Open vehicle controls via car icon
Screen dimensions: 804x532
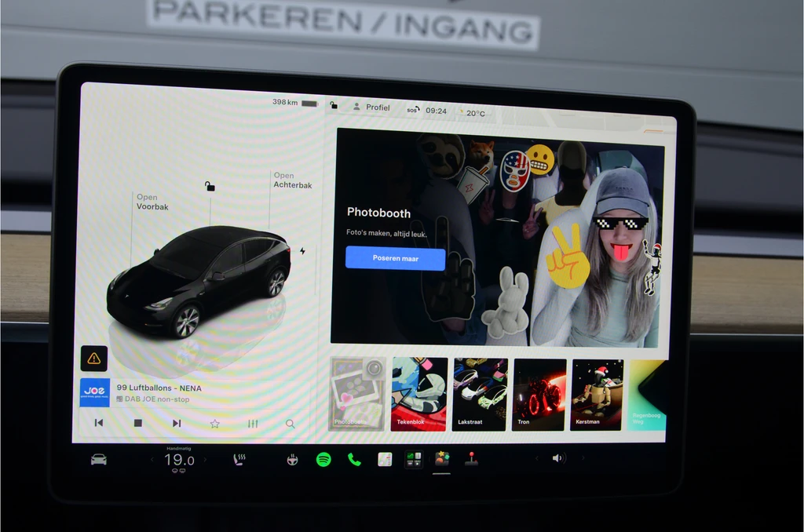coord(98,459)
